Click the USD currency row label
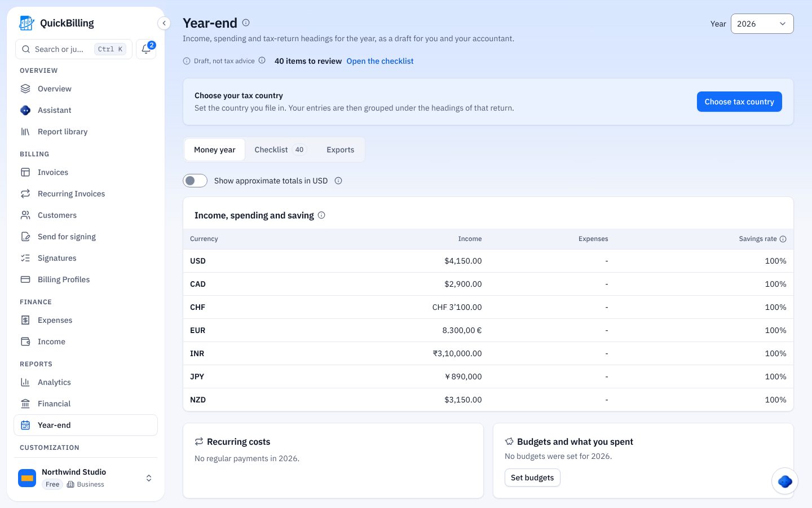Screen dimensions: 812x508 (198, 261)
